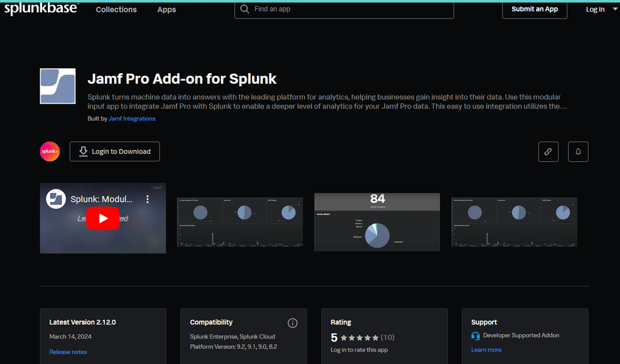The image size is (620, 364).
Task: Open the screenshot showing number 84
Action: point(377,222)
